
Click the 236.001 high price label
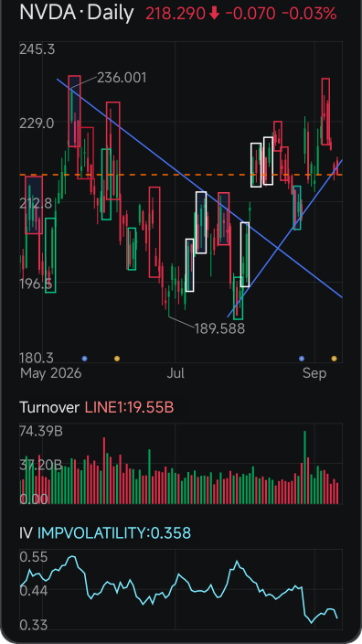pyautogui.click(x=122, y=78)
